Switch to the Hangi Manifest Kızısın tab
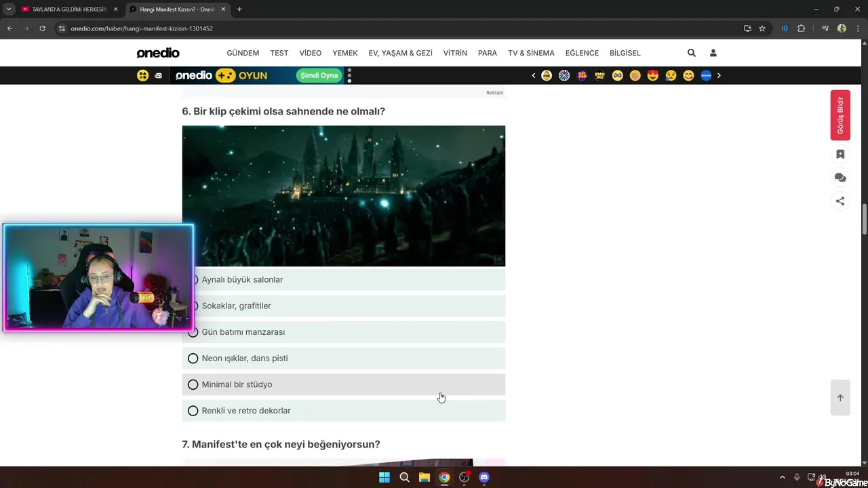Viewport: 868px width, 488px height. click(178, 9)
